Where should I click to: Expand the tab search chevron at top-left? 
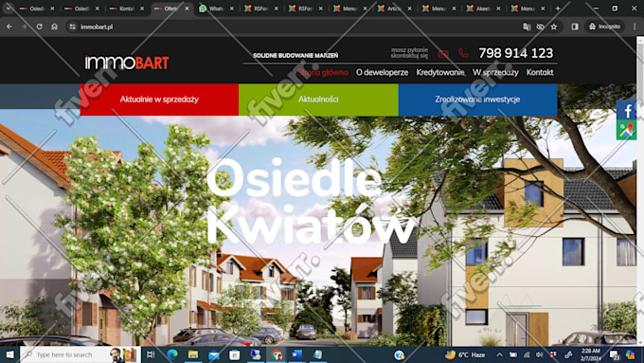(x=9, y=8)
